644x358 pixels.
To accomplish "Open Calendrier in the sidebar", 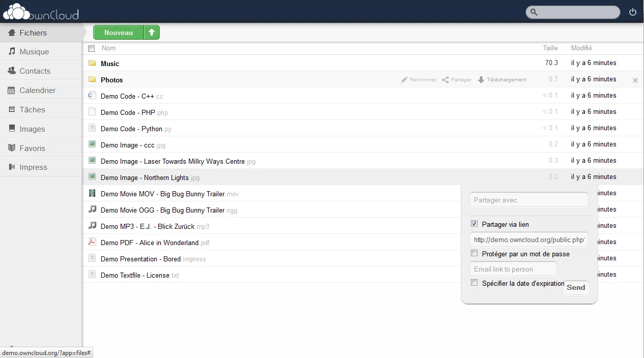I will tap(41, 91).
